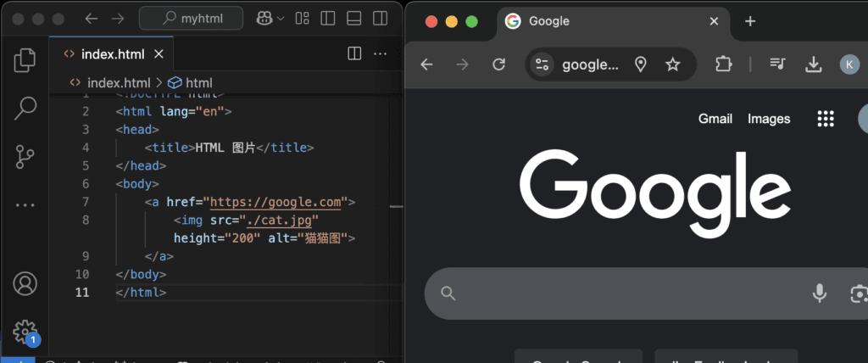Click the html lang="en" tag on line 2
Viewport: 868px width, 363px height.
click(173, 111)
